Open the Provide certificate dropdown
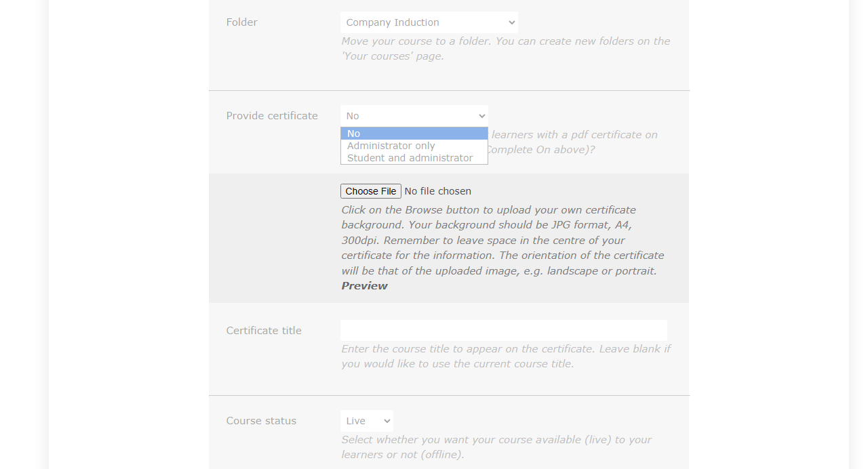 pyautogui.click(x=414, y=116)
